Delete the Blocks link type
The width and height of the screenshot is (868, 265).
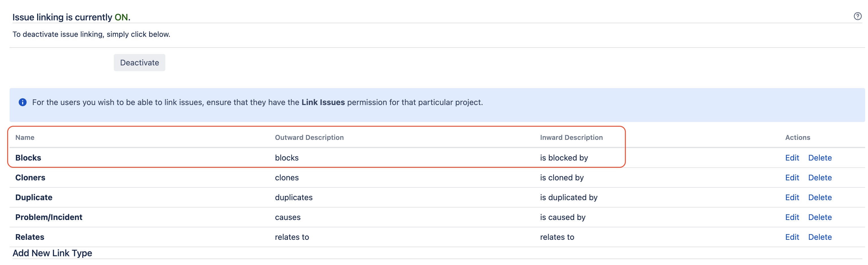820,157
